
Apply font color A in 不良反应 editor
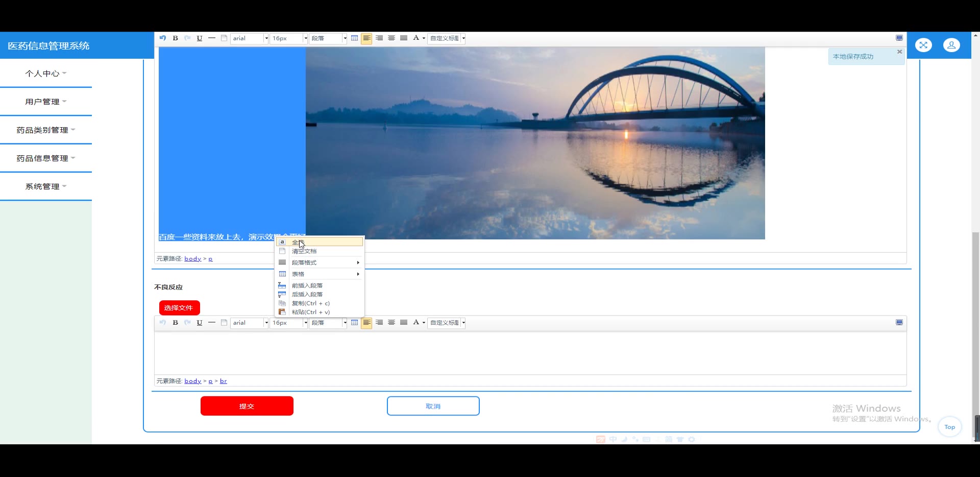pyautogui.click(x=416, y=323)
